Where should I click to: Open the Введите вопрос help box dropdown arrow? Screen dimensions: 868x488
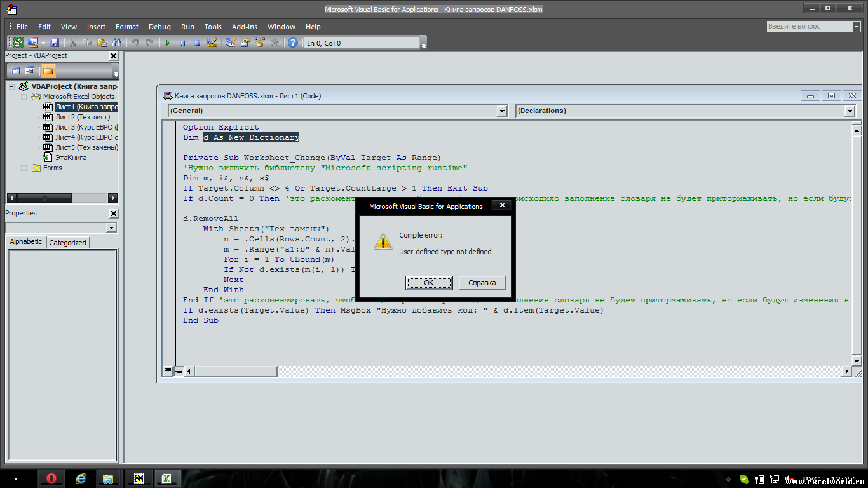coord(856,27)
